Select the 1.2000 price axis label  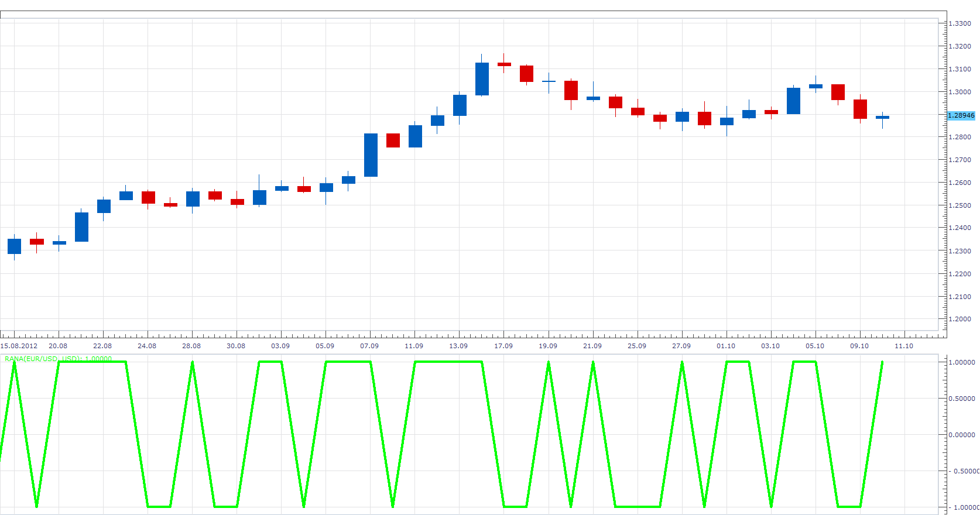(960, 319)
